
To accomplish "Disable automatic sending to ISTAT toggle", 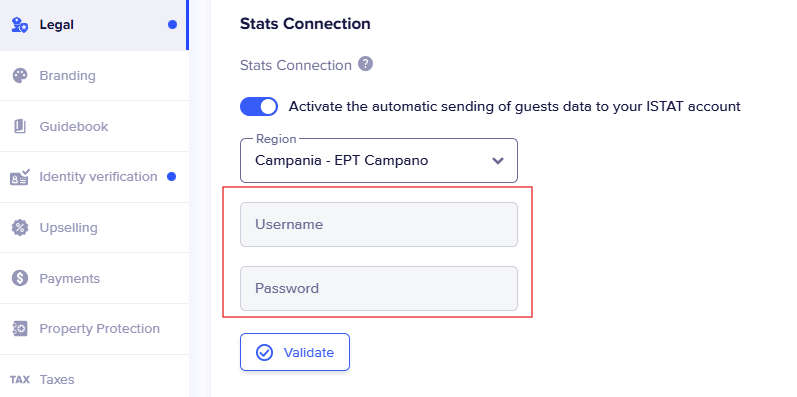I will (x=259, y=107).
